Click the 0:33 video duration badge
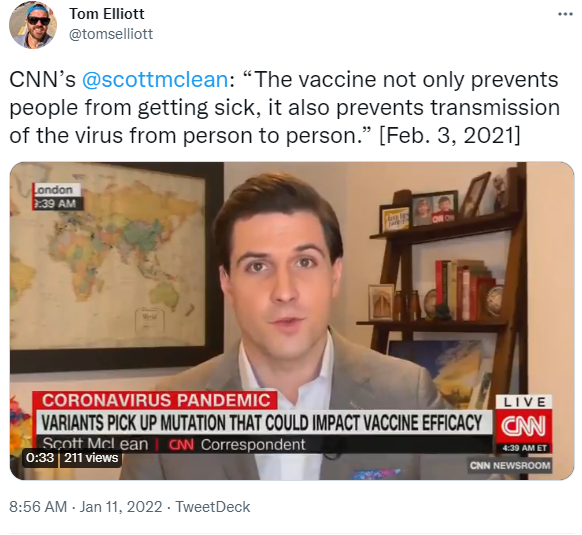The image size is (582, 535). pyautogui.click(x=40, y=457)
